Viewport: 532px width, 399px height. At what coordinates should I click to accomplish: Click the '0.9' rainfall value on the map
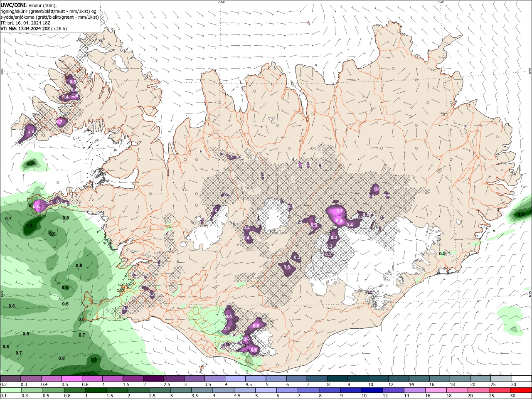(x=52, y=234)
